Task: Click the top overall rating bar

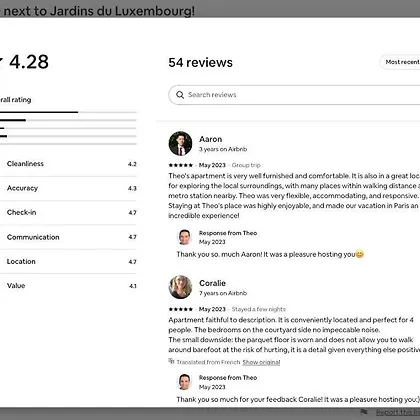Action: click(68, 112)
